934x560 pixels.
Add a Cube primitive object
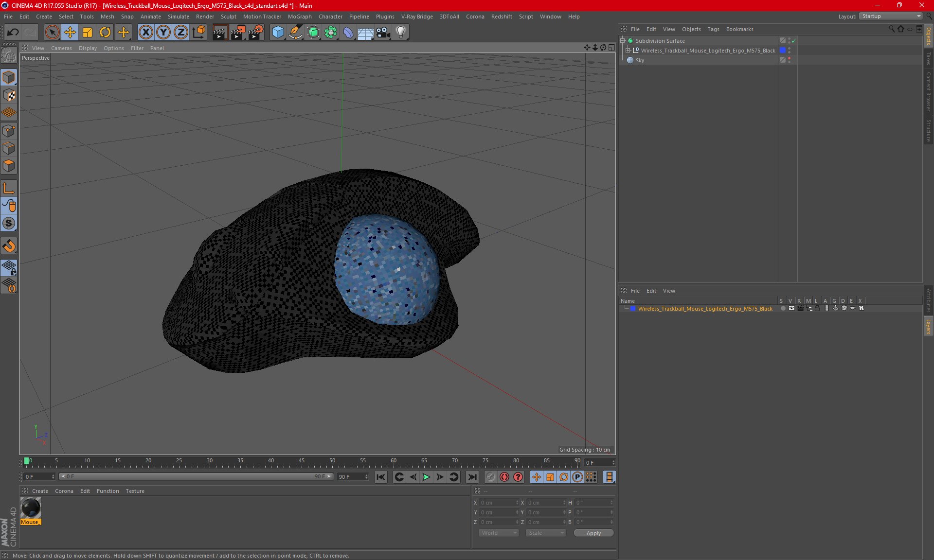coord(278,33)
